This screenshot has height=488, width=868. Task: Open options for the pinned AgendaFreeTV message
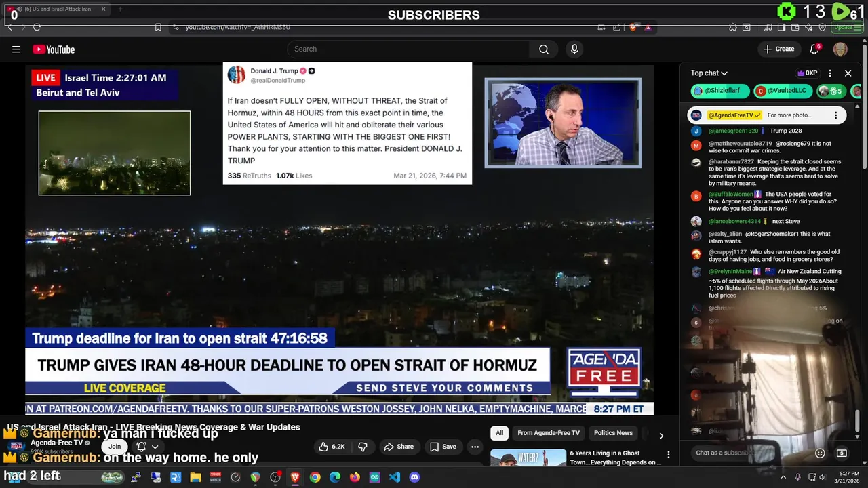click(x=835, y=115)
